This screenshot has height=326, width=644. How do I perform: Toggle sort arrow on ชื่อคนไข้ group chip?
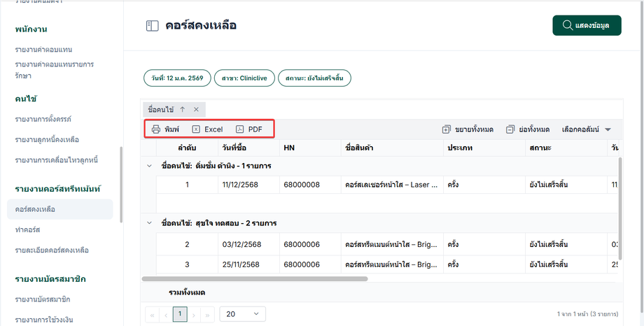point(183,109)
